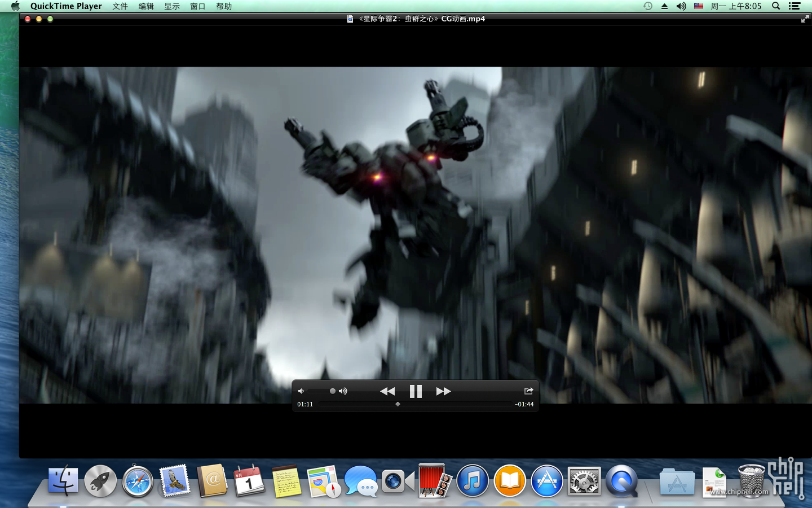Image resolution: width=812 pixels, height=508 pixels.
Task: Open the Trash in the Dock
Action: 752,481
